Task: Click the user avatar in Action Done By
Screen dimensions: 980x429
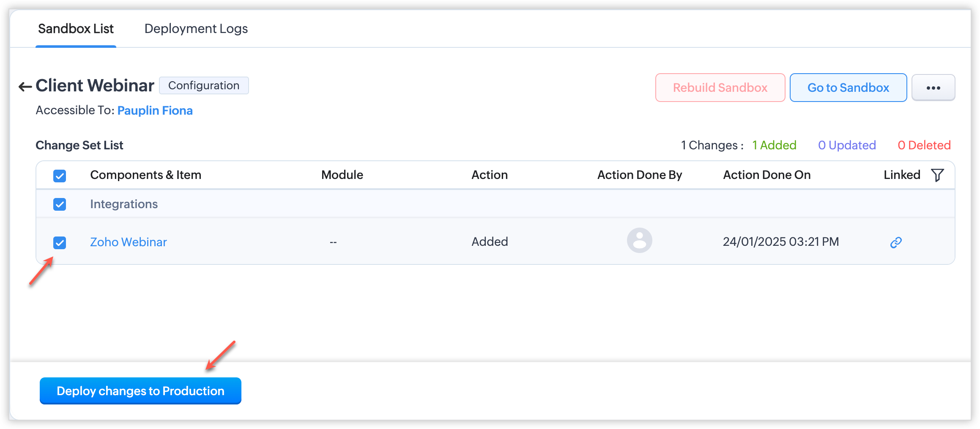Action: pos(639,241)
